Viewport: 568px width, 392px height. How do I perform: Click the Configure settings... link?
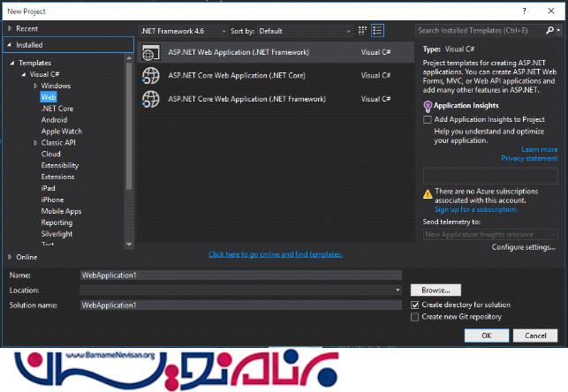[524, 247]
